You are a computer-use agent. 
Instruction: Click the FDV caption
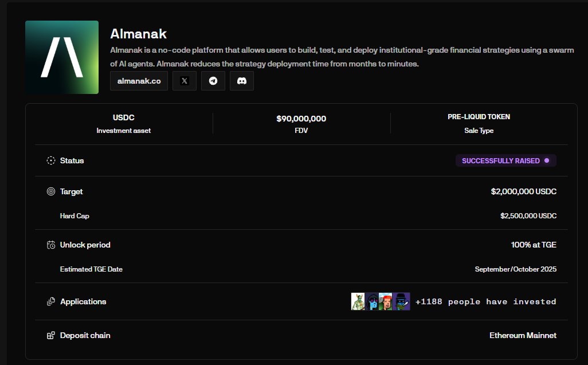(301, 131)
